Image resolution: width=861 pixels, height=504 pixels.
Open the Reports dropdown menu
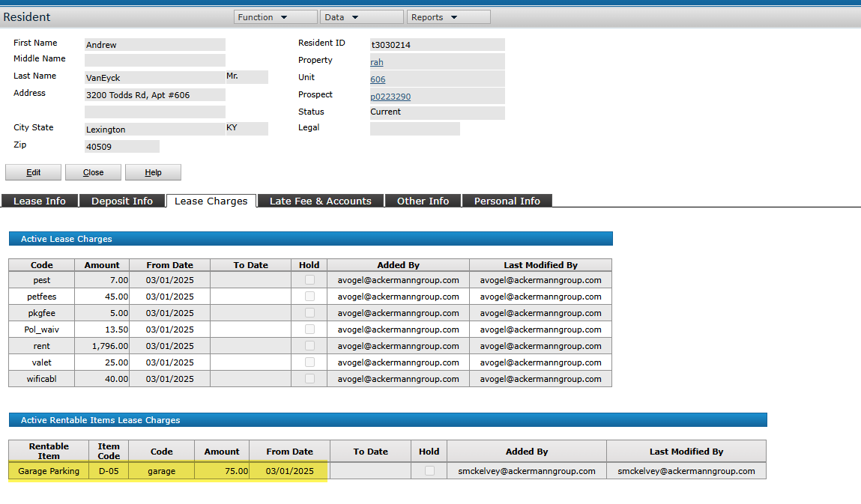tap(448, 16)
